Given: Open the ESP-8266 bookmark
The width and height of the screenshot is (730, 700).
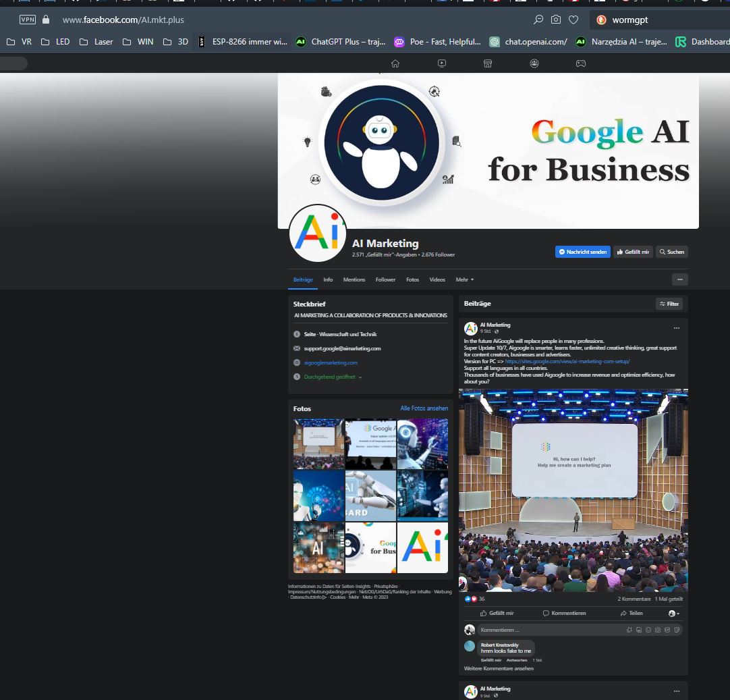Looking at the screenshot, I should 243,42.
